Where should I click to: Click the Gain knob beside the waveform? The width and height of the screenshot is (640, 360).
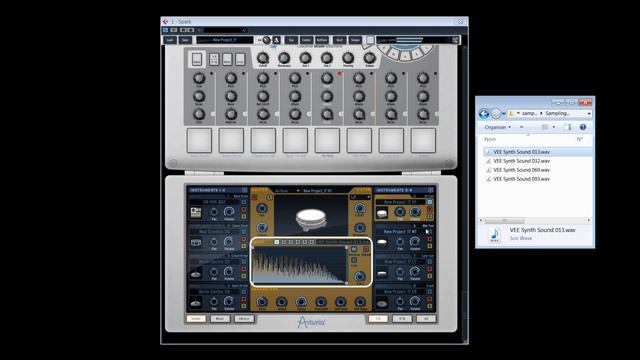360,276
